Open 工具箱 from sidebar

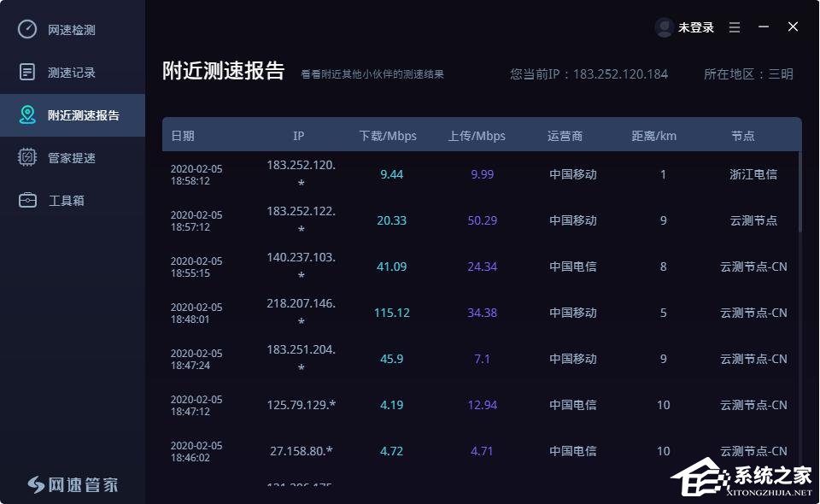(66, 201)
